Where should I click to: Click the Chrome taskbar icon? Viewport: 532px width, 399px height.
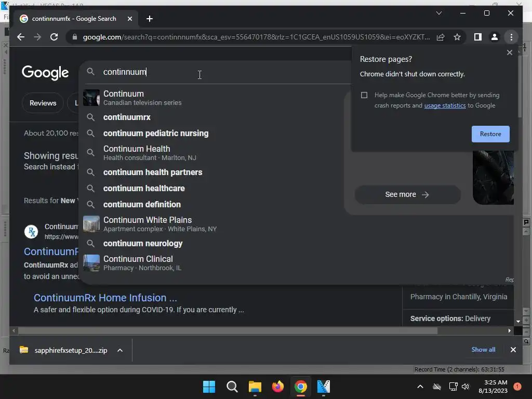[x=301, y=387]
